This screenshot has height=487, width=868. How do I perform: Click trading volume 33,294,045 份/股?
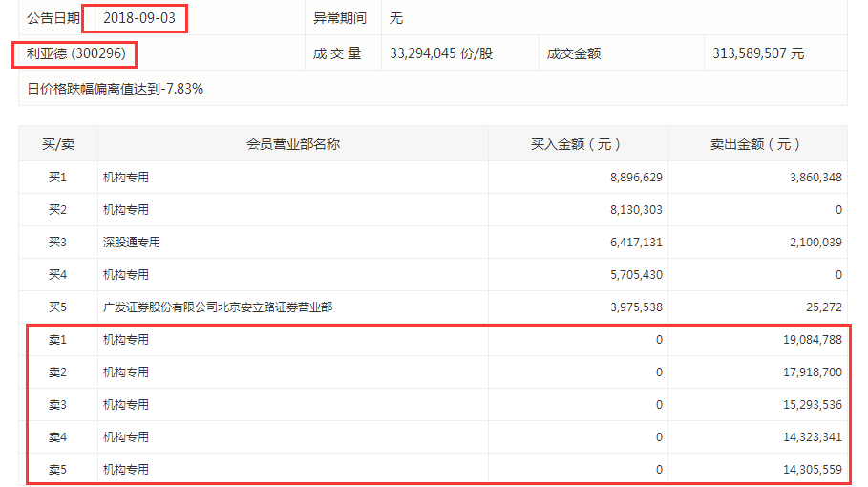(x=441, y=53)
